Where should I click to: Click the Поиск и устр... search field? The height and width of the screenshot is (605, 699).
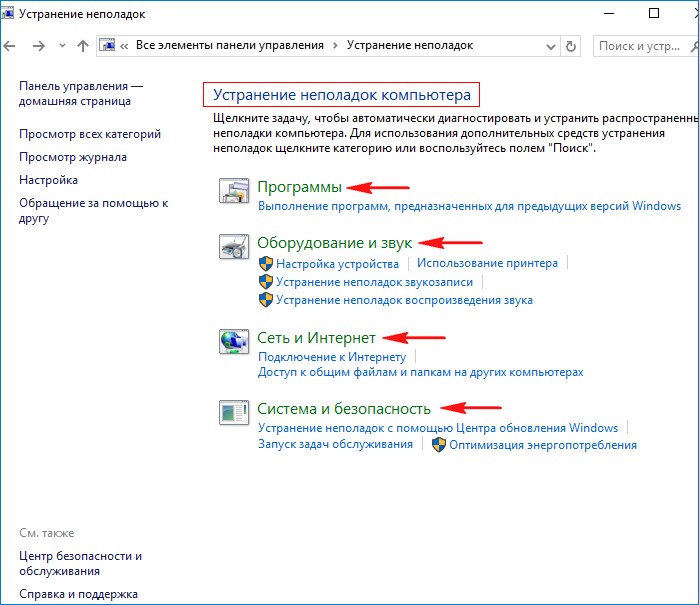(x=646, y=46)
